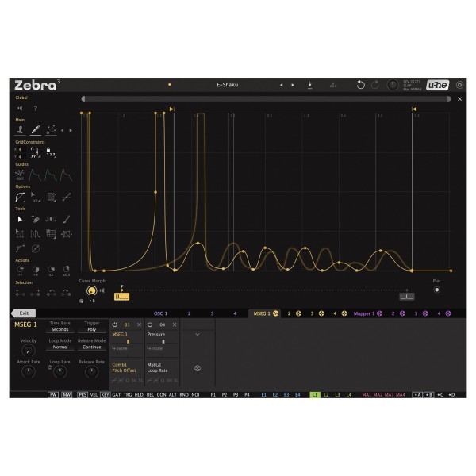
Task: Select the arrow pointer tool
Action: 20,220
